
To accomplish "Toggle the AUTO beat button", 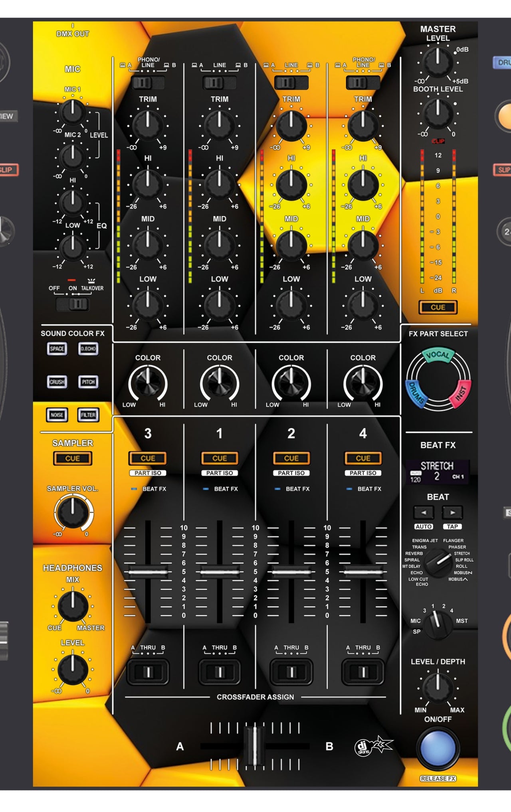I will [424, 527].
